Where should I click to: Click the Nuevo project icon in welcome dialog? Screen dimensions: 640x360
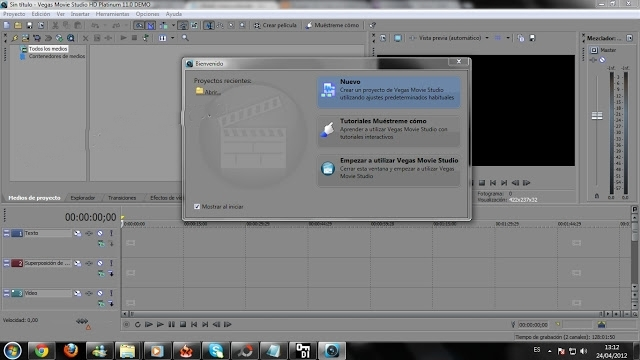[328, 90]
